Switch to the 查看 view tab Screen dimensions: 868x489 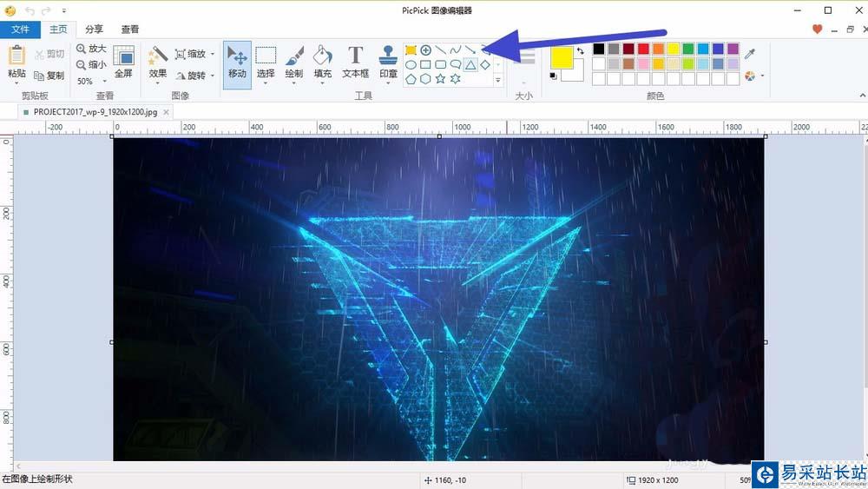coord(130,30)
